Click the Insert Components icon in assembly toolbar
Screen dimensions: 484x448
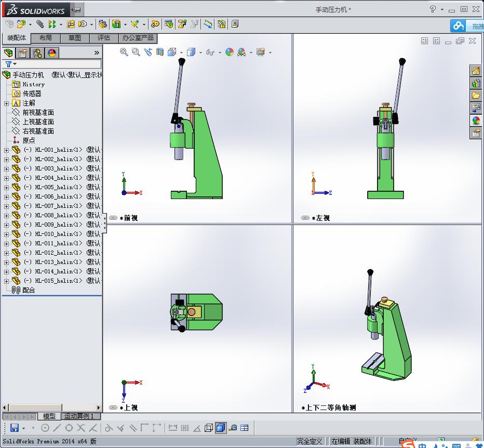coord(21,24)
